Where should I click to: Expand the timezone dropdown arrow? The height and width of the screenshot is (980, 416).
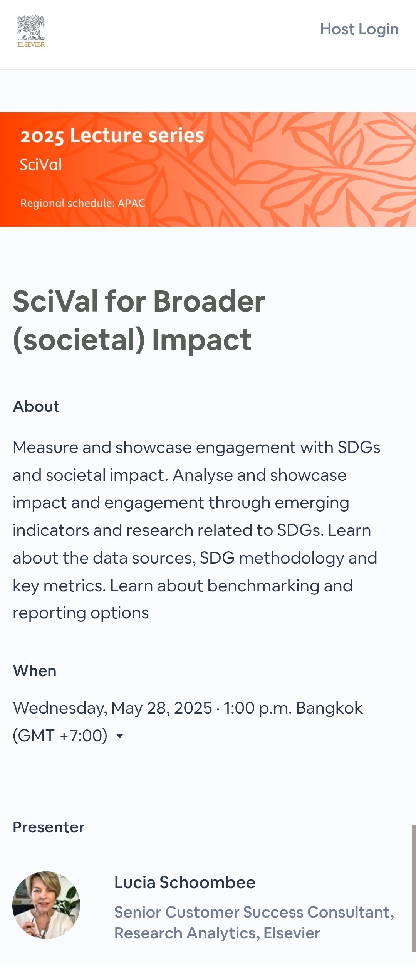pyautogui.click(x=120, y=736)
